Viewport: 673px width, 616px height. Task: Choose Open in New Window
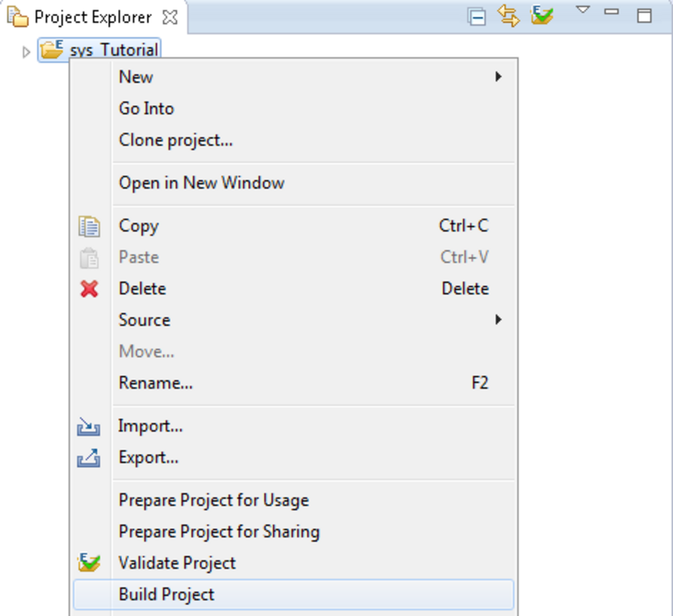point(201,183)
